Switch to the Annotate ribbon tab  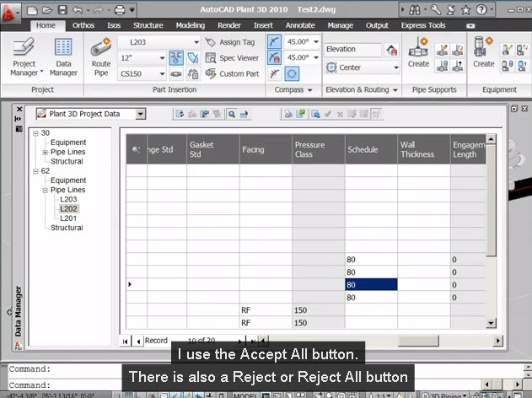point(300,25)
